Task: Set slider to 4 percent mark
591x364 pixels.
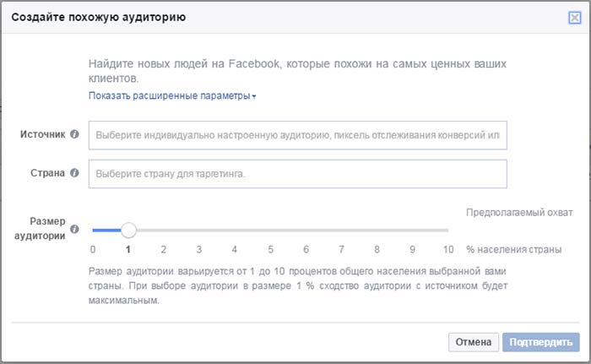Action: 235,230
